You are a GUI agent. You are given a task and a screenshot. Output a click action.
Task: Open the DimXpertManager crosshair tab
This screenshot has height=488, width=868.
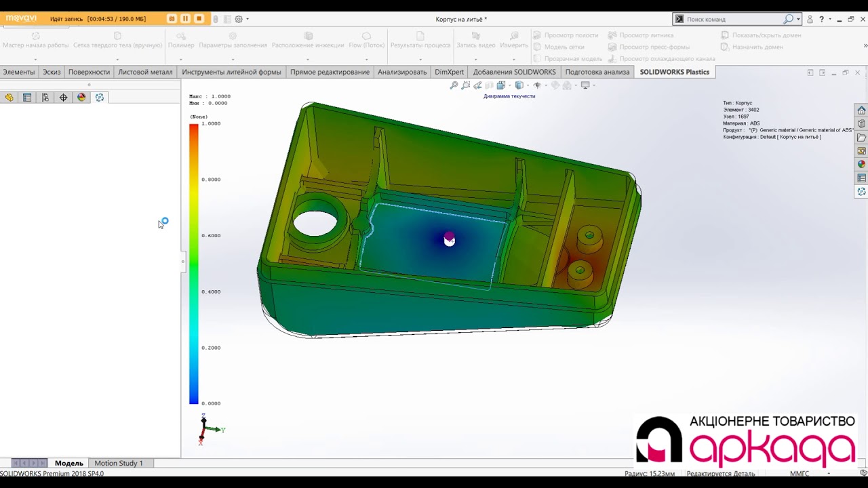[64, 98]
